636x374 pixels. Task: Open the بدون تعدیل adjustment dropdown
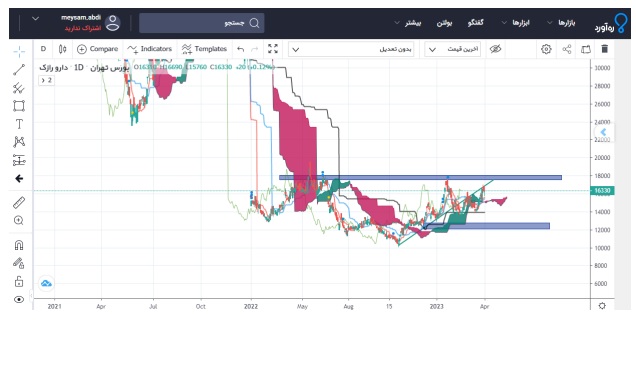point(351,49)
